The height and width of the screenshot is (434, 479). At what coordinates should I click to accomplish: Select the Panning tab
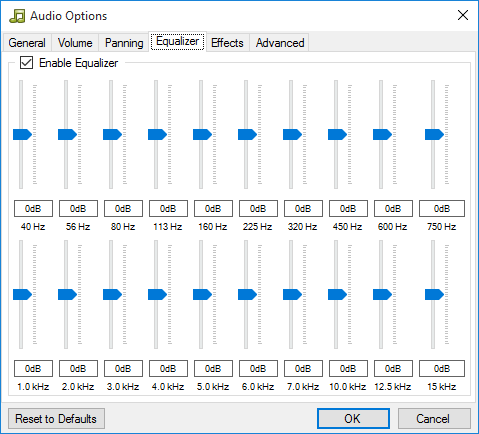coord(124,43)
